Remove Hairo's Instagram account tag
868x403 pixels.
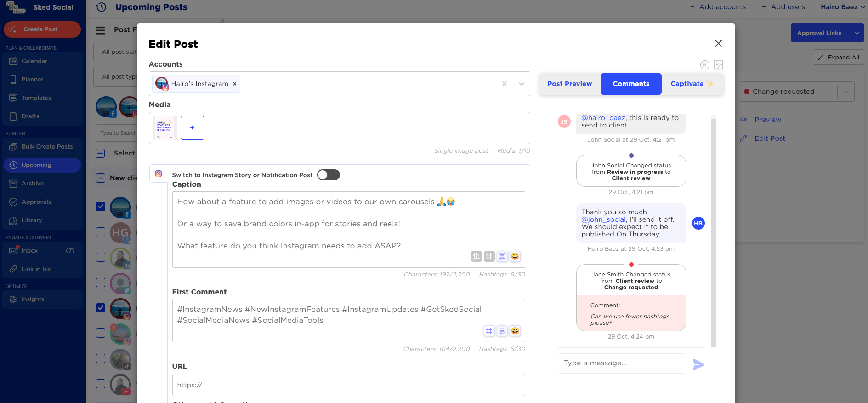(x=235, y=84)
